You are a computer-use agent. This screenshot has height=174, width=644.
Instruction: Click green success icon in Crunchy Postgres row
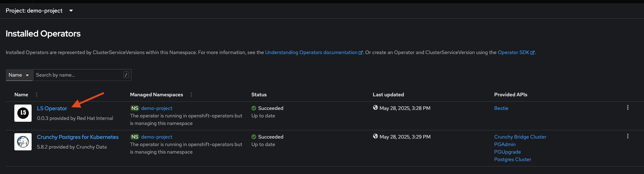254,137
